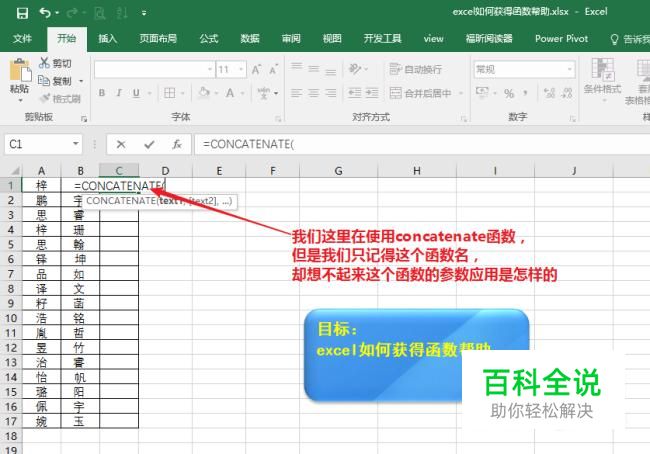The width and height of the screenshot is (650, 454).
Task: Click the accounting currency format icon
Action: point(482,92)
